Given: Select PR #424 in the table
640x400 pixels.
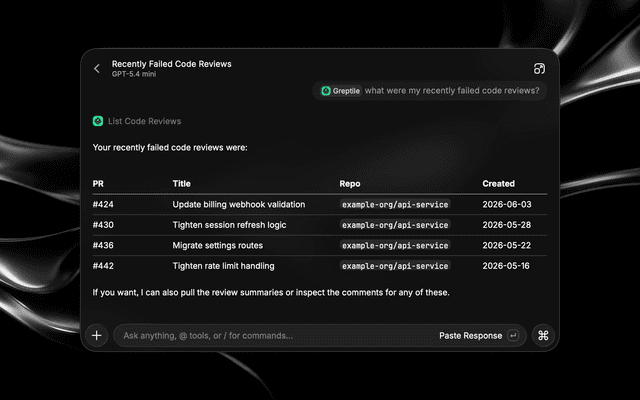Looking at the screenshot, I should point(103,204).
